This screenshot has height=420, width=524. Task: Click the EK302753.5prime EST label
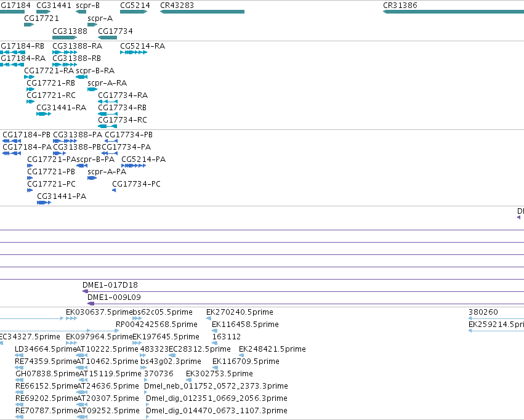[219, 374]
